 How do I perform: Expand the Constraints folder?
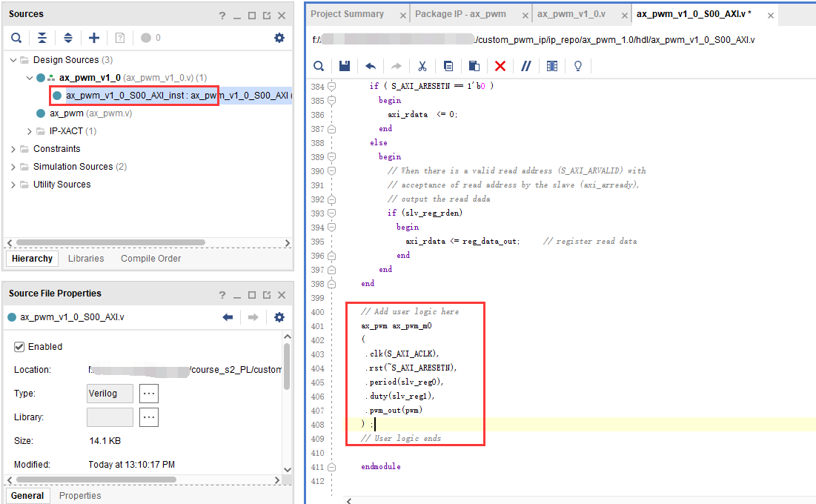[13, 149]
